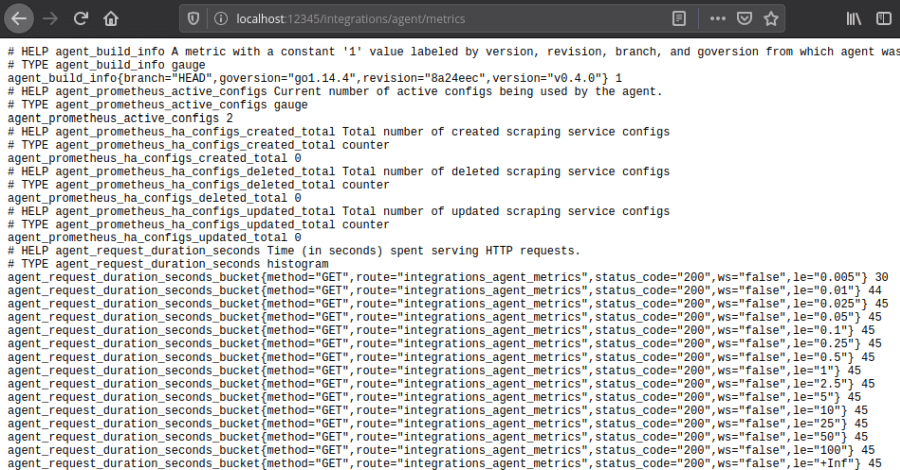Viewport: 900px width, 470px height.
Task: Reload the current metrics page
Action: (x=81, y=19)
